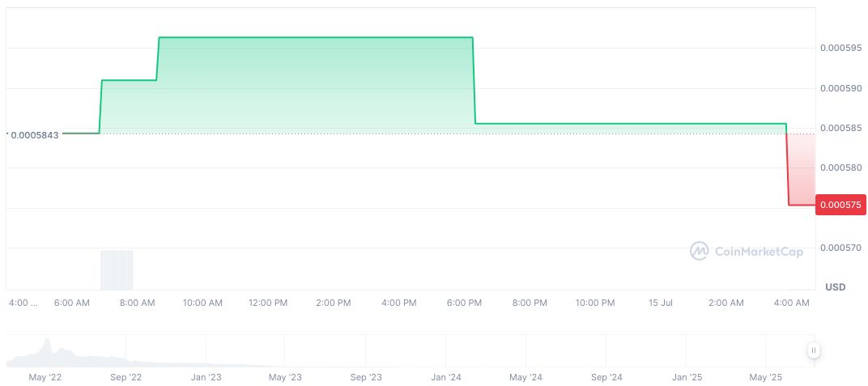Choose Jan '24 on the navigator timeline

coord(446,377)
